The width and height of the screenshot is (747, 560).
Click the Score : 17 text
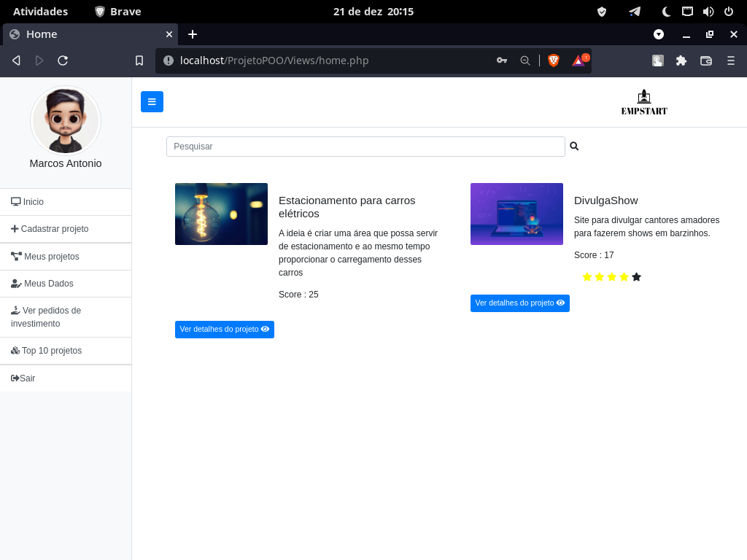594,255
